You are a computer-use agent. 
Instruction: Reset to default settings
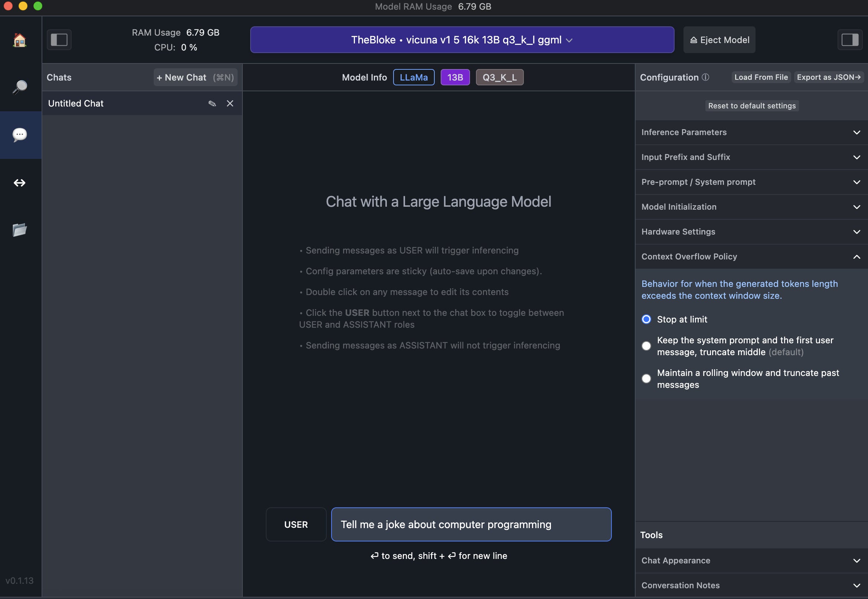pyautogui.click(x=752, y=106)
